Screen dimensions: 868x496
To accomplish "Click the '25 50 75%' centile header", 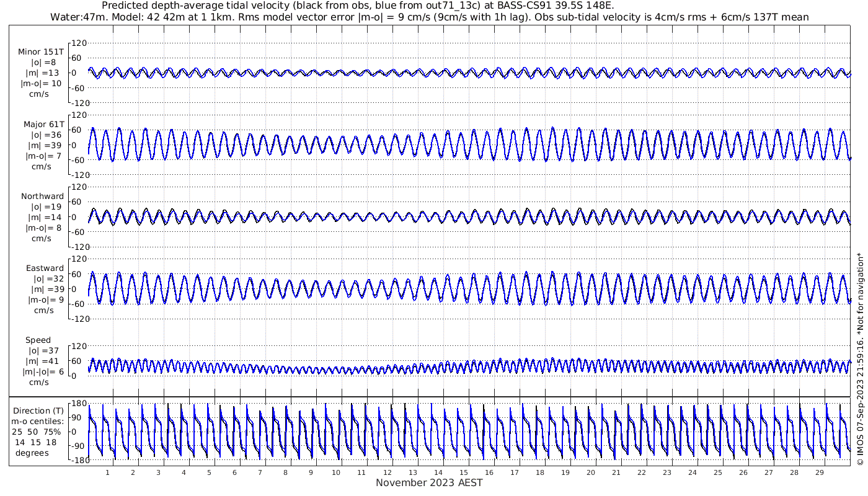I will [38, 432].
